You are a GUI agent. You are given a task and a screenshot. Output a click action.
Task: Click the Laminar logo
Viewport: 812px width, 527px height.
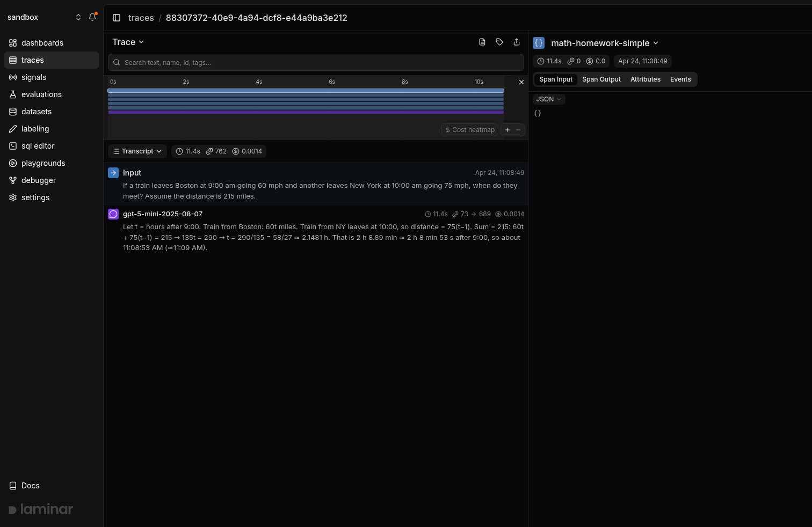41,509
